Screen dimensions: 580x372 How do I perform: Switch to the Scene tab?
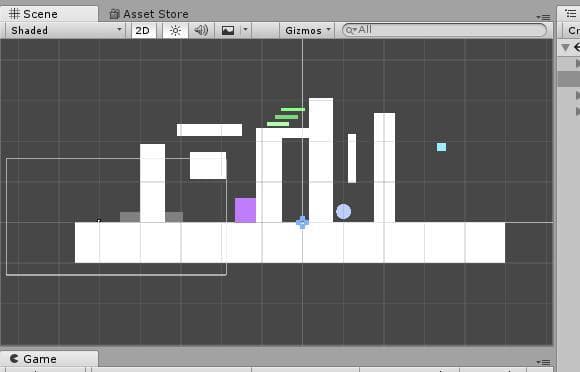tap(49, 14)
